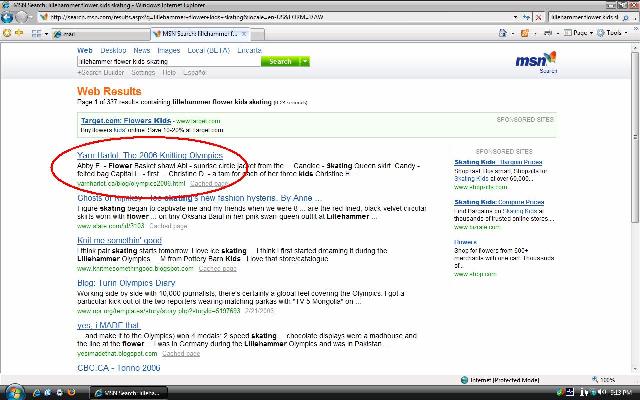The width and height of the screenshot is (640, 400).
Task: Open yes, I MADE that result
Action: click(x=109, y=325)
